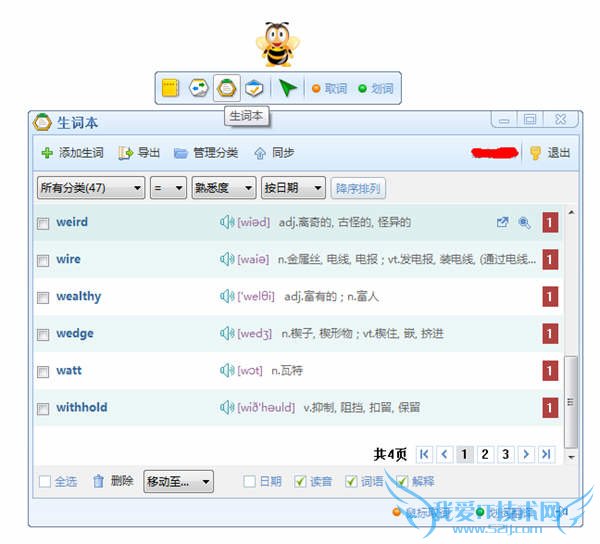
Task: Go to the first page of results
Action: click(x=424, y=454)
